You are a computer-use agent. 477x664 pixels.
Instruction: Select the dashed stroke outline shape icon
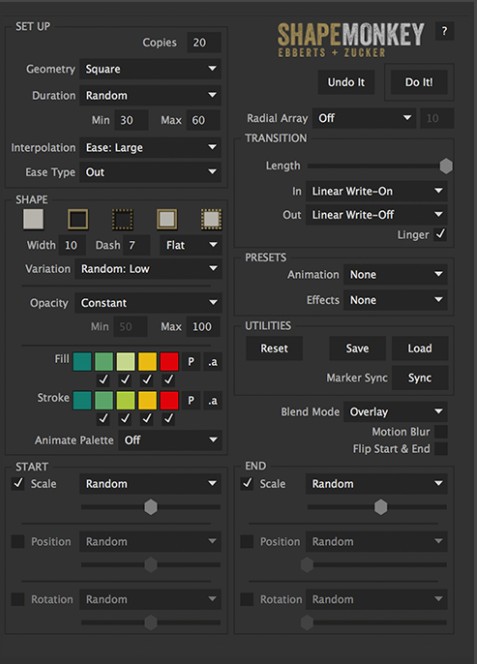tap(122, 219)
